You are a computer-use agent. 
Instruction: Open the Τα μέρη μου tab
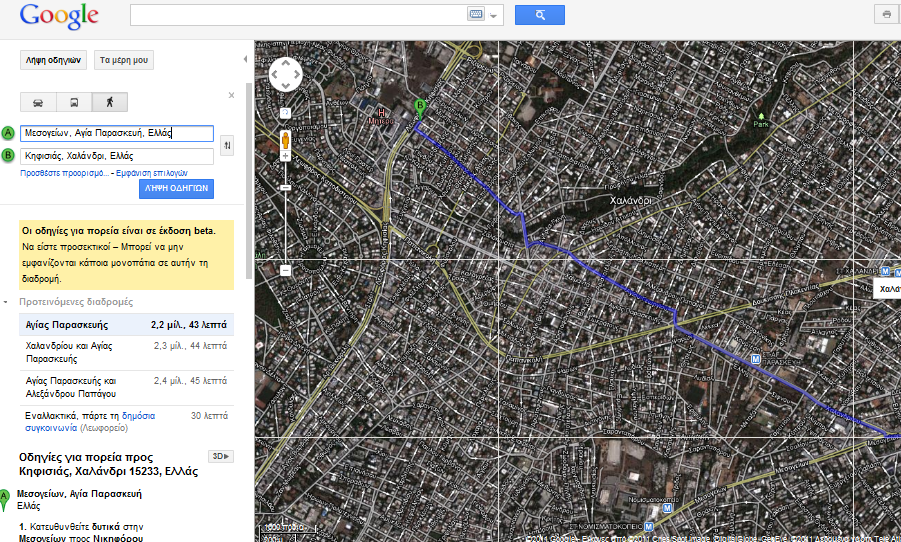[124, 60]
